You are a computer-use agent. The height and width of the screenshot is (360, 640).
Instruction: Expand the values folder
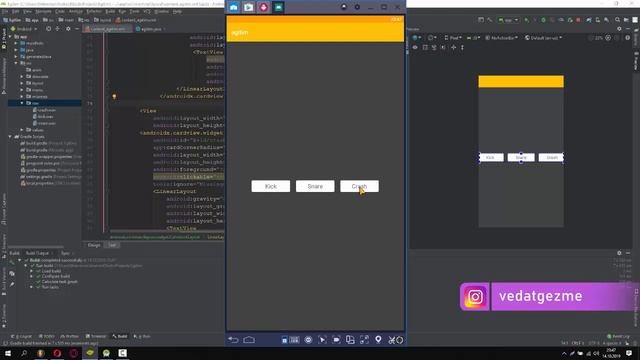22,130
